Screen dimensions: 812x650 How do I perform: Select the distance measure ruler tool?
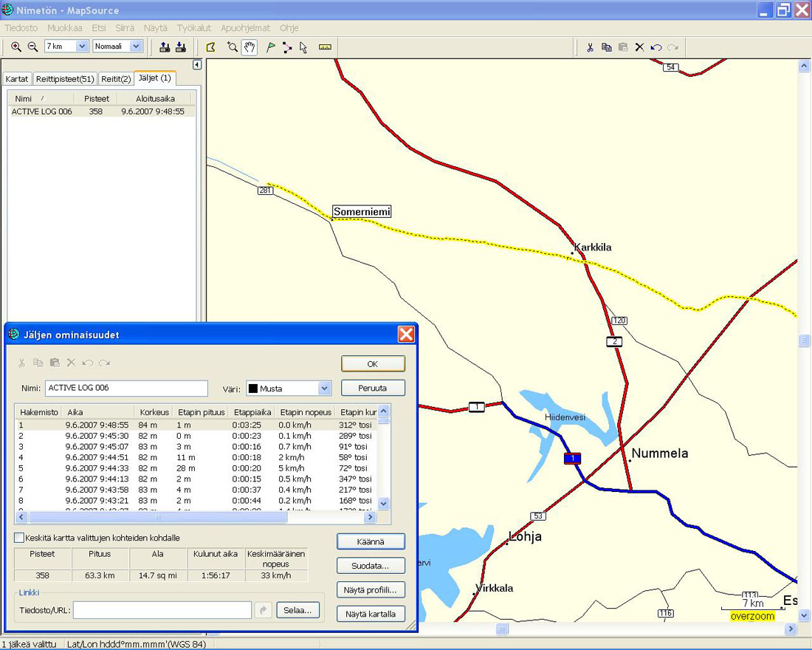coord(325,47)
